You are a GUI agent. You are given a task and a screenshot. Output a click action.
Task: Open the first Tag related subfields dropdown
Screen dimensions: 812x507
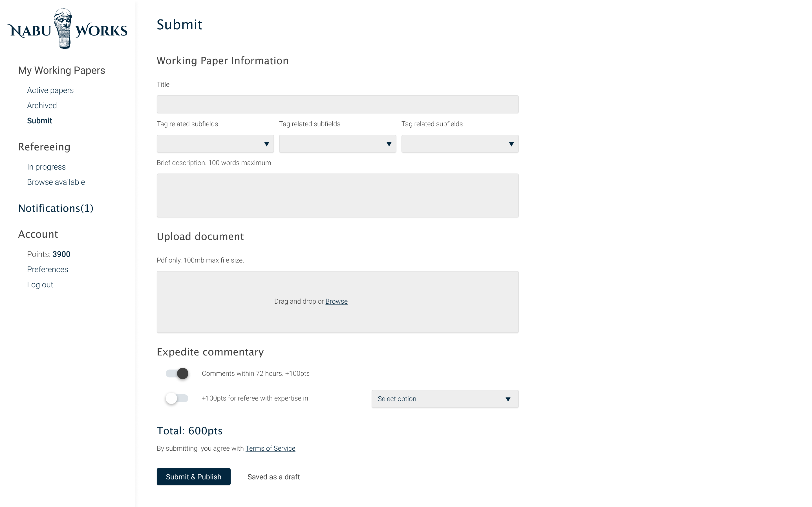tap(215, 144)
